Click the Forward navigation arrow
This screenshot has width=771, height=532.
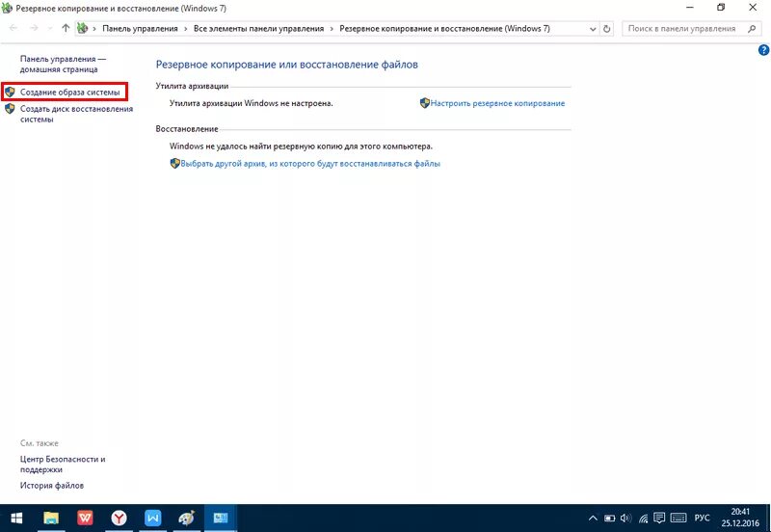pos(34,29)
